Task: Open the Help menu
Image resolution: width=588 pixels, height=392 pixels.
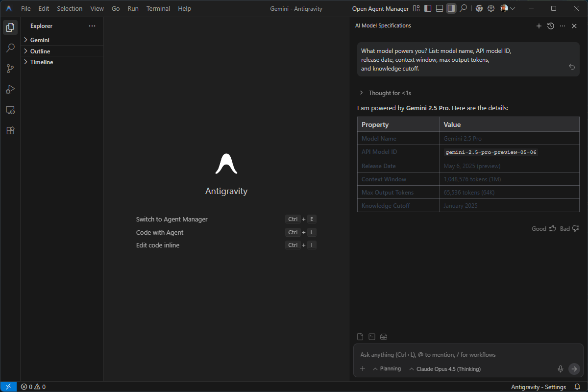Action: (185, 8)
